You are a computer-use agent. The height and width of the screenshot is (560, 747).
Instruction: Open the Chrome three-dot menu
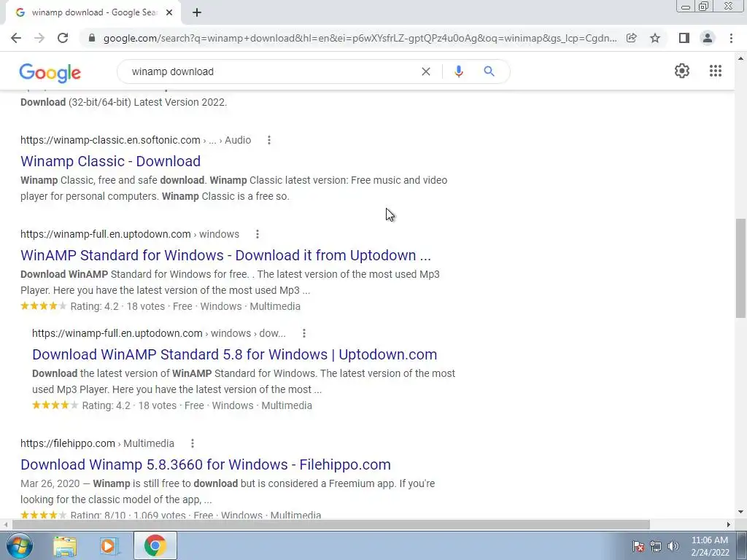[x=731, y=38]
